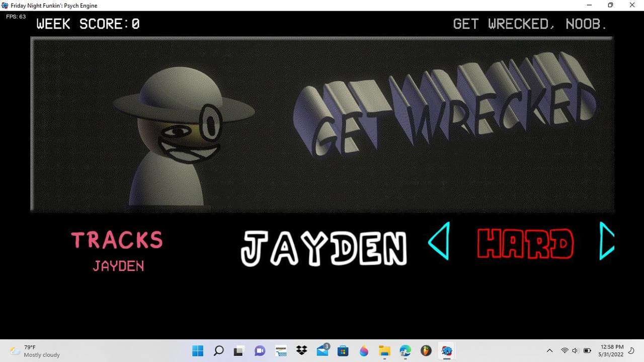Click the JAYDEN track name under TRACKS

point(118,266)
